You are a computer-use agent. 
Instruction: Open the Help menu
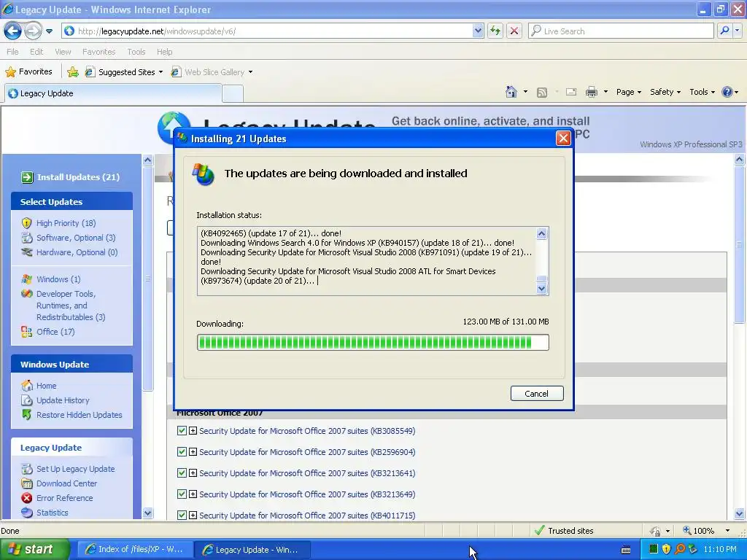click(164, 52)
